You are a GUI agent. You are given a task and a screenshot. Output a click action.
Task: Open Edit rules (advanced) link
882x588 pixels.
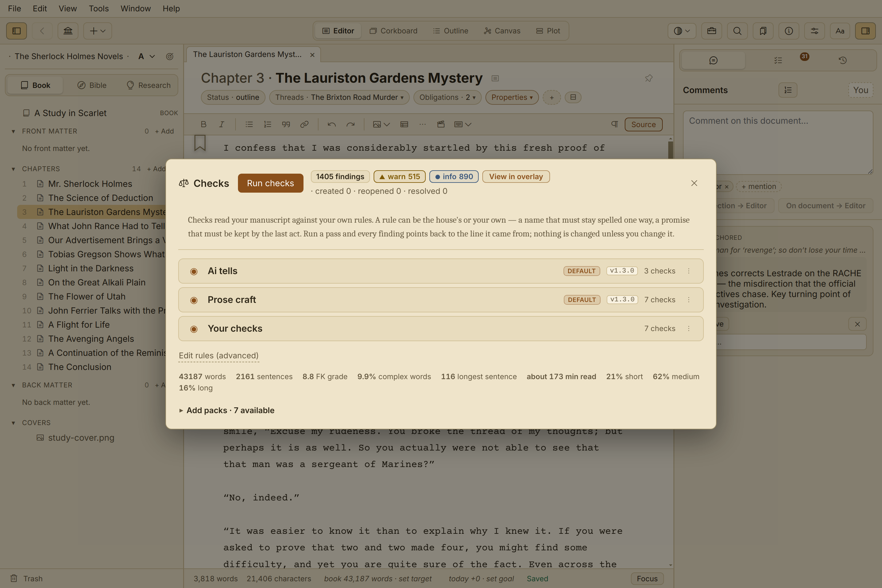[x=219, y=356]
